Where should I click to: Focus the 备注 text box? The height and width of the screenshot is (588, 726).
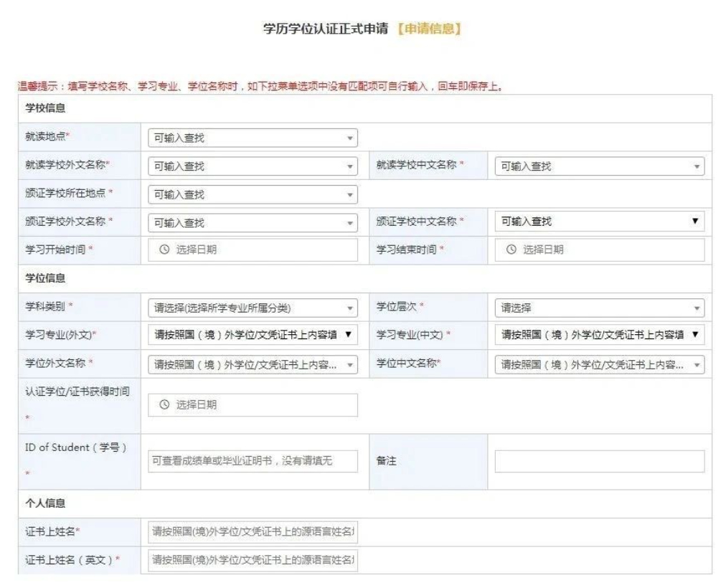(x=599, y=461)
